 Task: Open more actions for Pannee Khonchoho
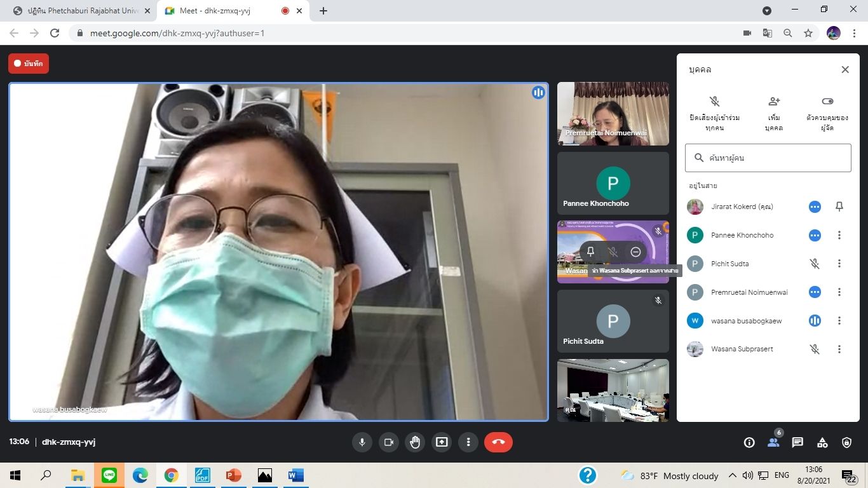point(839,235)
